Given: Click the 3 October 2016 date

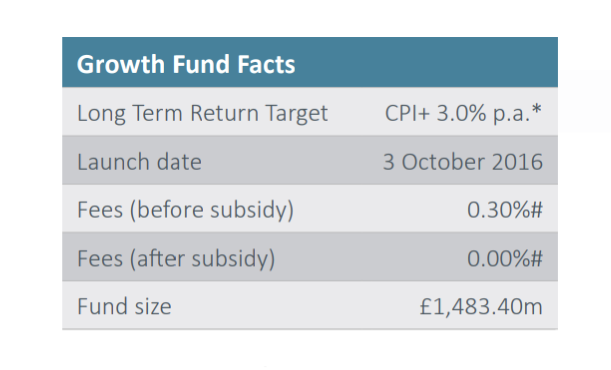Looking at the screenshot, I should [463, 162].
